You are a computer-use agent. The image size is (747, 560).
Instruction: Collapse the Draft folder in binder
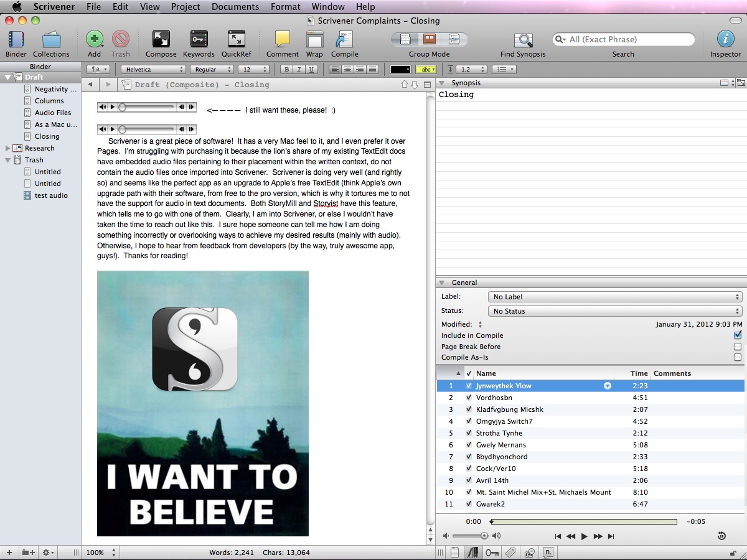[x=8, y=77]
